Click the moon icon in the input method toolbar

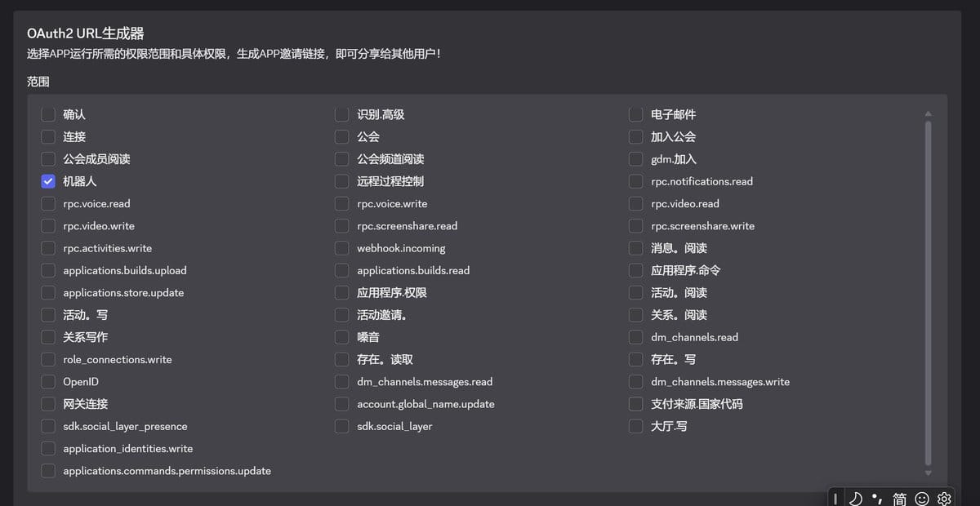(856, 499)
